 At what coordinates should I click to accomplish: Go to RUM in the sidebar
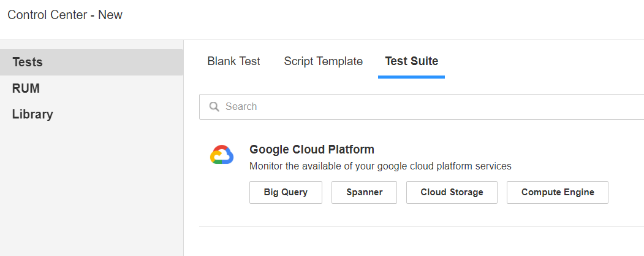click(x=91, y=88)
